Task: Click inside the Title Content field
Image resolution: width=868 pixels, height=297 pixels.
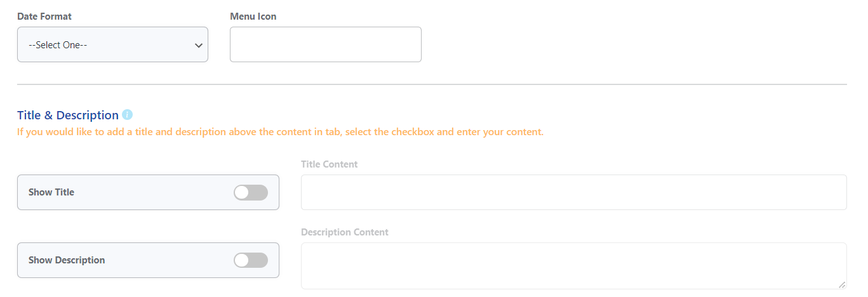Action: (x=574, y=192)
